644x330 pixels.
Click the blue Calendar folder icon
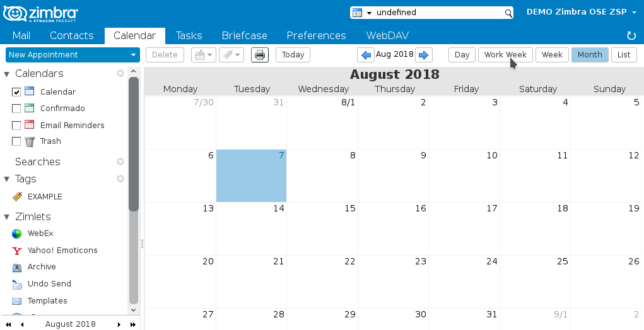tap(29, 91)
